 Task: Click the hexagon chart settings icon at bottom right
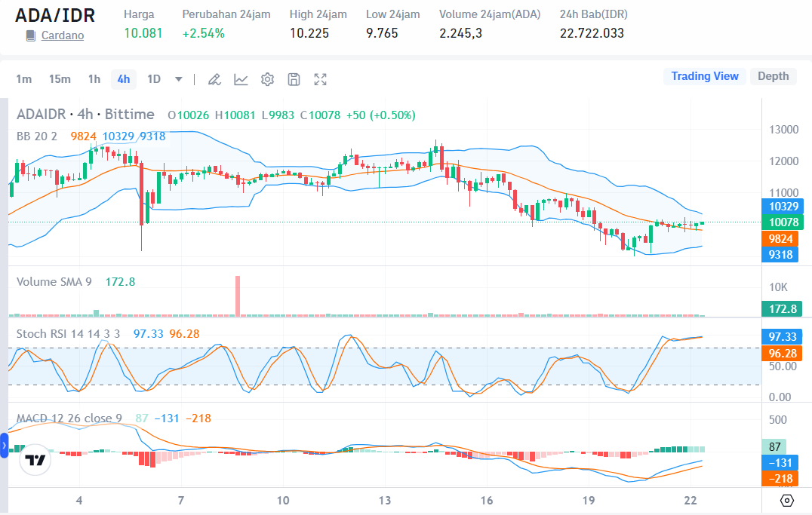coord(787,501)
